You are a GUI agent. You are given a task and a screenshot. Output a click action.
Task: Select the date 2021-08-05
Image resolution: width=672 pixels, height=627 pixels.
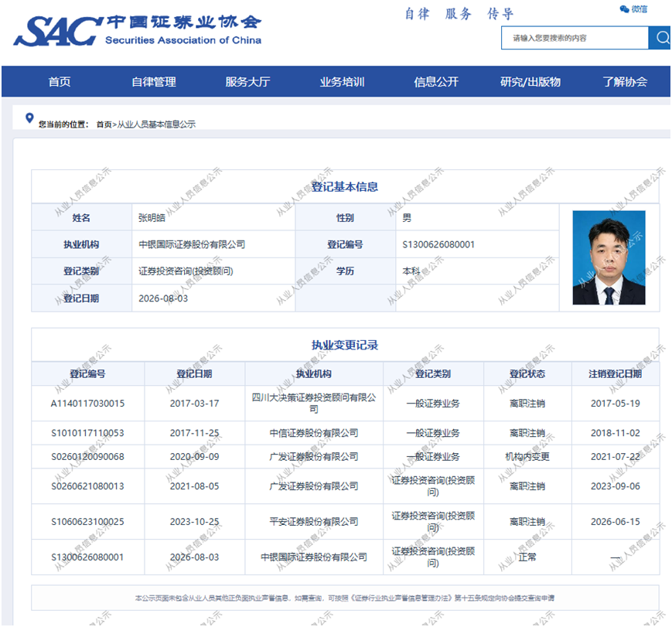195,486
